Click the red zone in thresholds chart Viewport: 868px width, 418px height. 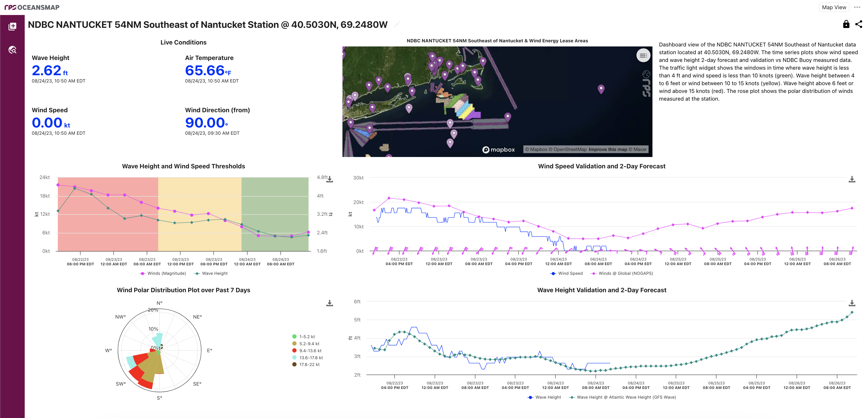pos(108,214)
